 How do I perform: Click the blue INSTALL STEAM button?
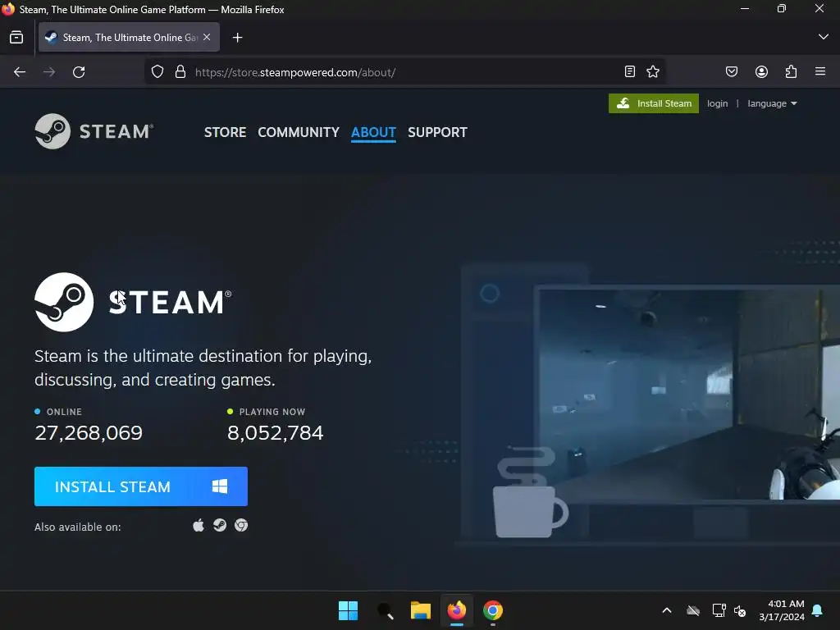point(141,486)
